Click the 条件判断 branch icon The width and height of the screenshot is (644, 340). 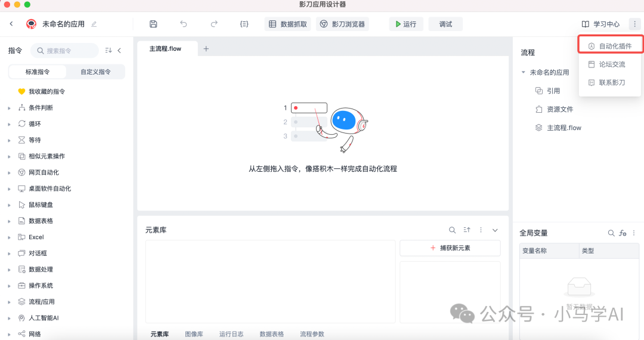pos(22,107)
